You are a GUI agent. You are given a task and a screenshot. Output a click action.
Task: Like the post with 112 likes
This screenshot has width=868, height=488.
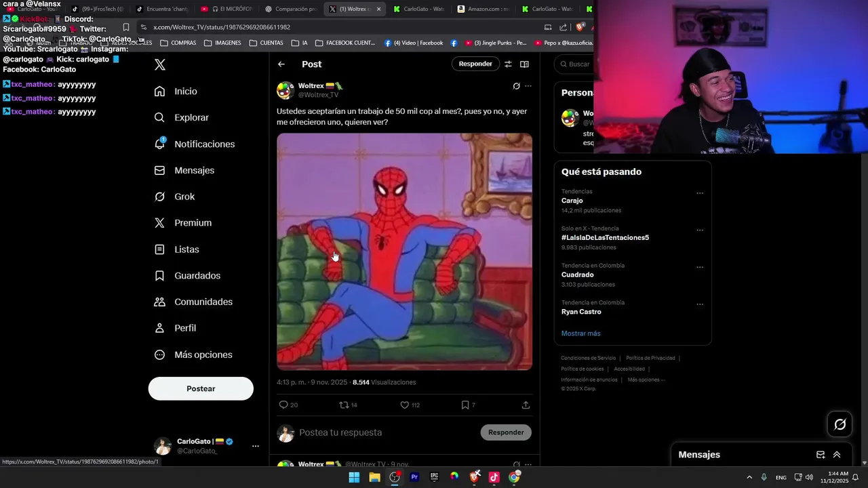coord(404,405)
